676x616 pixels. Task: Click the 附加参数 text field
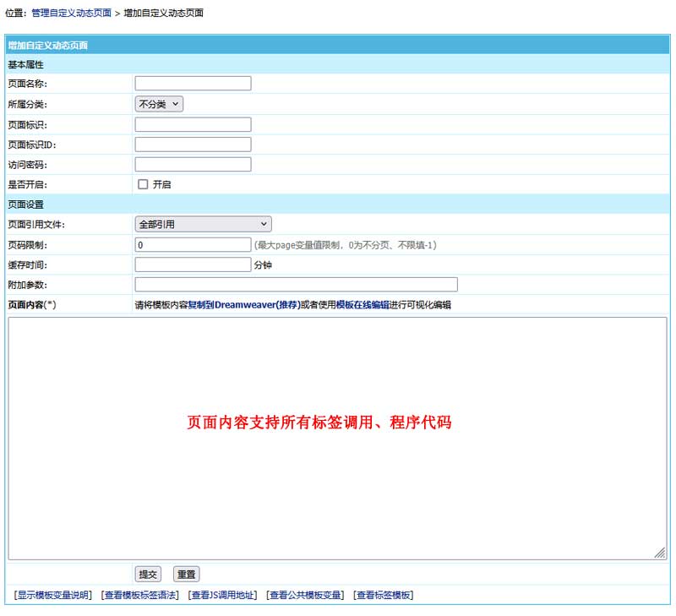296,285
